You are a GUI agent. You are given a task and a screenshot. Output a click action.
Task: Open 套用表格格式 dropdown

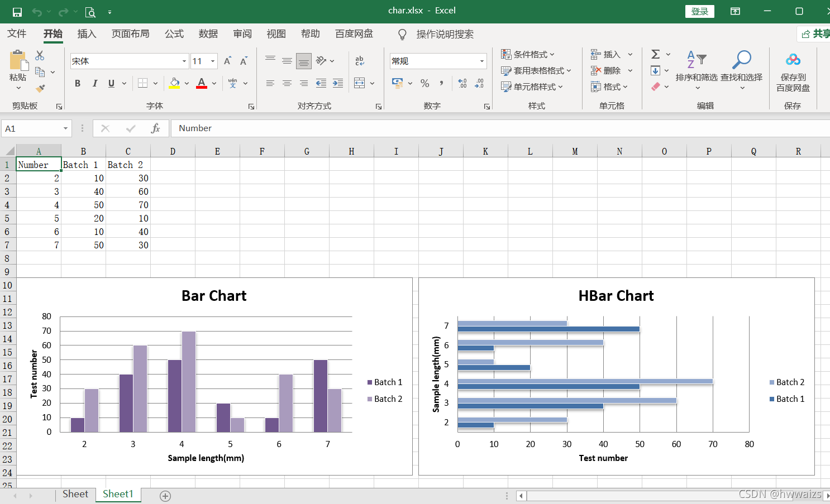coord(536,70)
